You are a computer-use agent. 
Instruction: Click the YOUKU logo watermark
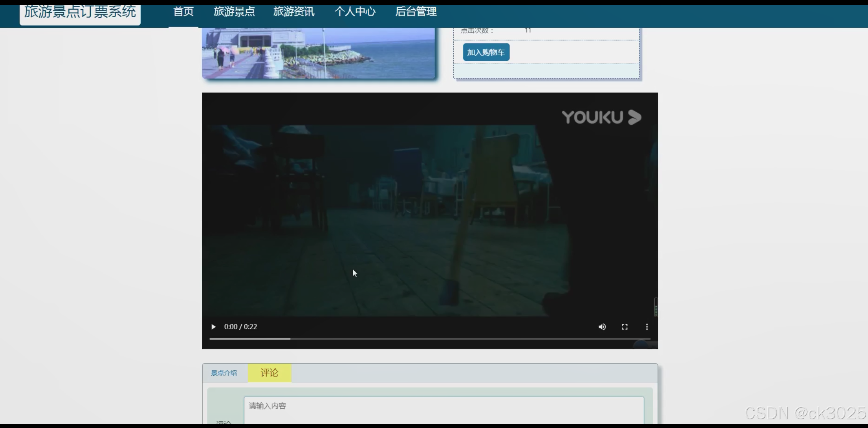tap(601, 117)
